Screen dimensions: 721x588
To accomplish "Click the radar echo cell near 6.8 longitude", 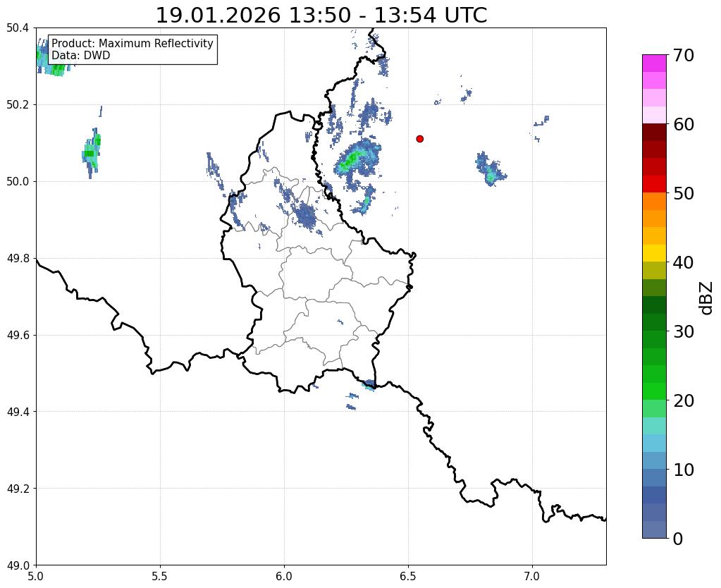I will [x=490, y=169].
